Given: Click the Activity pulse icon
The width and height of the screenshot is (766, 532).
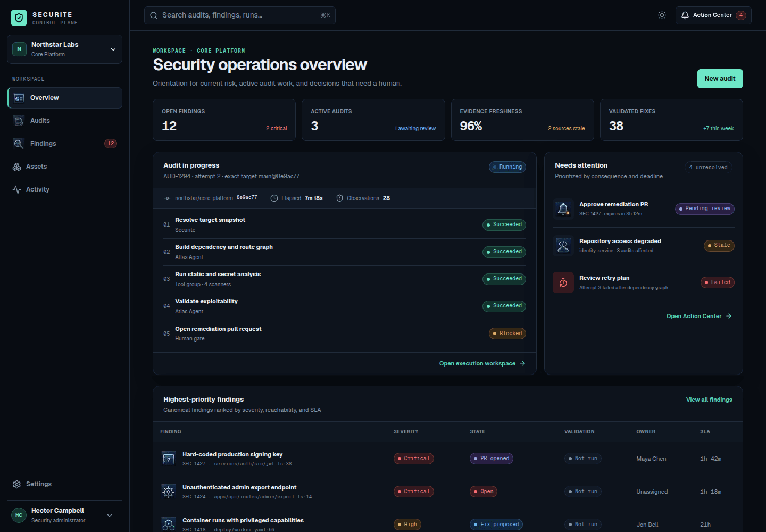Looking at the screenshot, I should [x=17, y=189].
